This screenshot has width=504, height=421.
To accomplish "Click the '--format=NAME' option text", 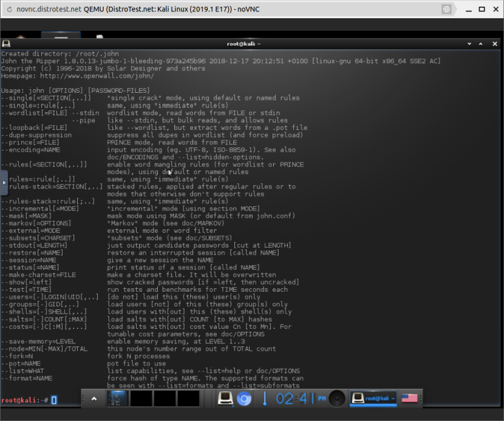I will pyautogui.click(x=27, y=379).
